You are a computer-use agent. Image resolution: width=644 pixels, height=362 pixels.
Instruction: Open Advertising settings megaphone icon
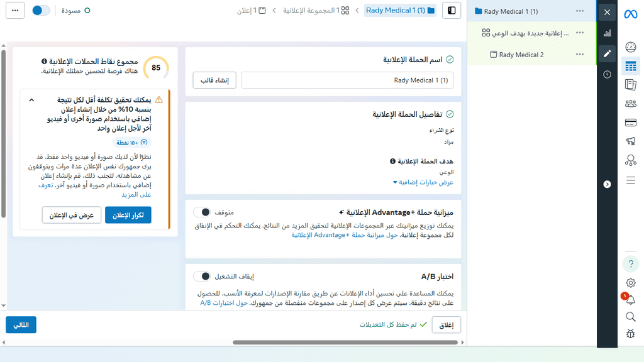(x=630, y=141)
